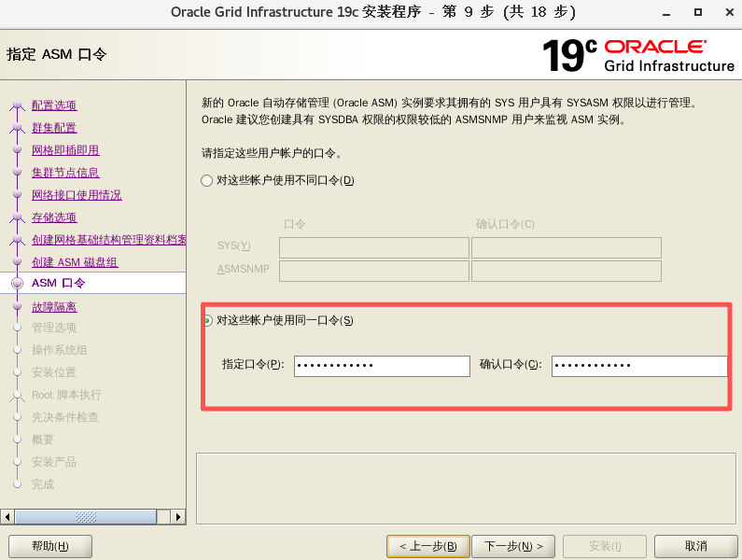Click the sidebar horizontal scrollbar thumb
Screen dimensions: 742x560
tap(86, 517)
